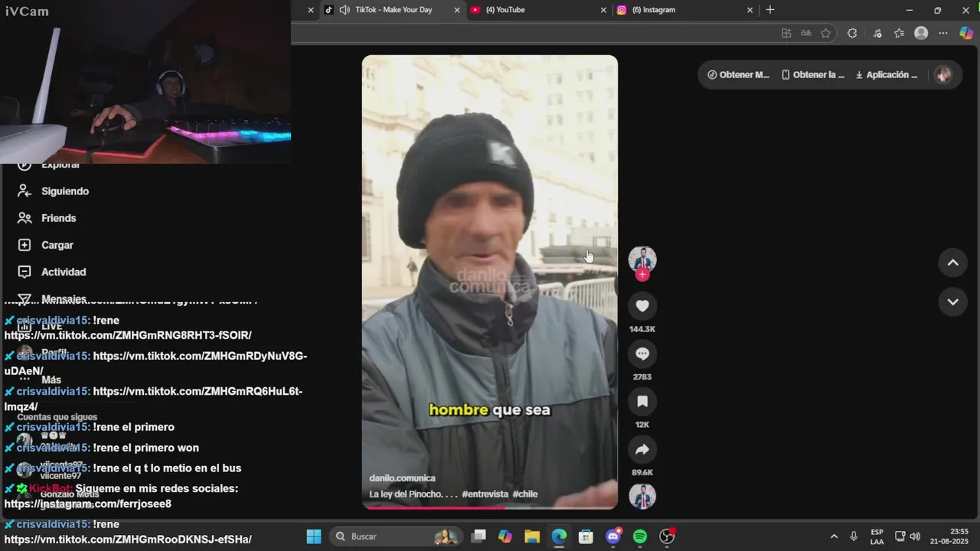The width and height of the screenshot is (980, 551).
Task: Open Spotify from taskbar
Action: [640, 536]
